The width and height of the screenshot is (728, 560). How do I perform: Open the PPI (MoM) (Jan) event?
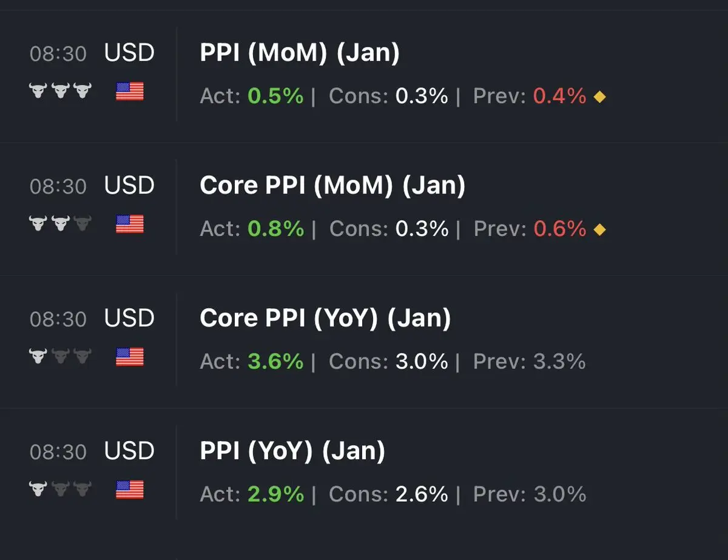pyautogui.click(x=300, y=53)
